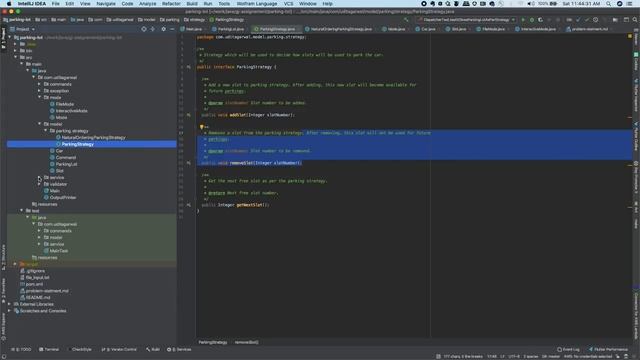Run the selected configuration with the green arrow
Screen dimensions: 640x360
point(523,20)
